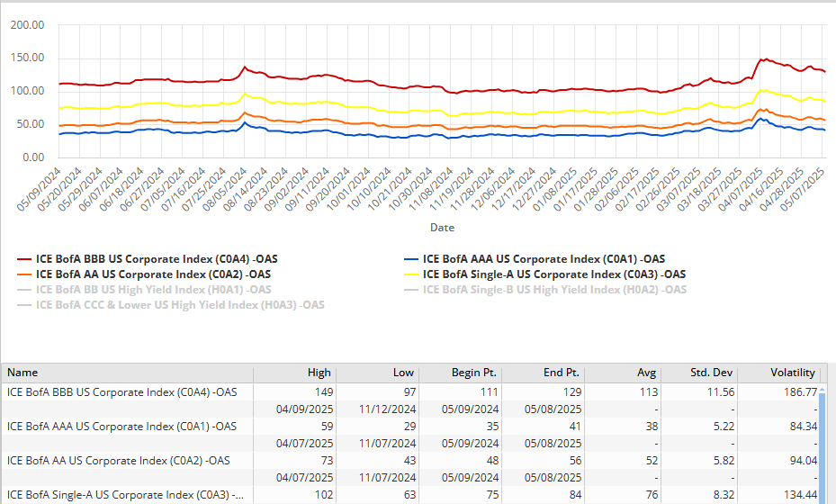This screenshot has height=504, width=836.
Task: Click BBB average value 113
Action: point(648,392)
